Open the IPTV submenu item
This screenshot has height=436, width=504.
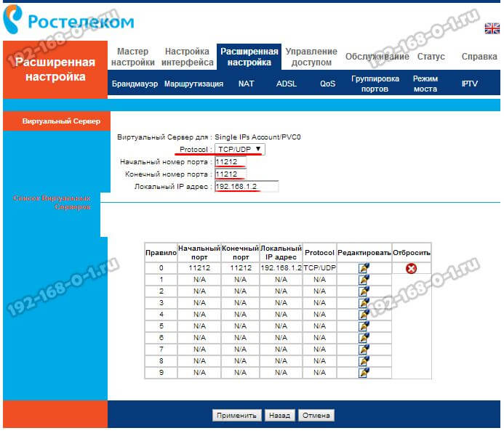tap(470, 84)
